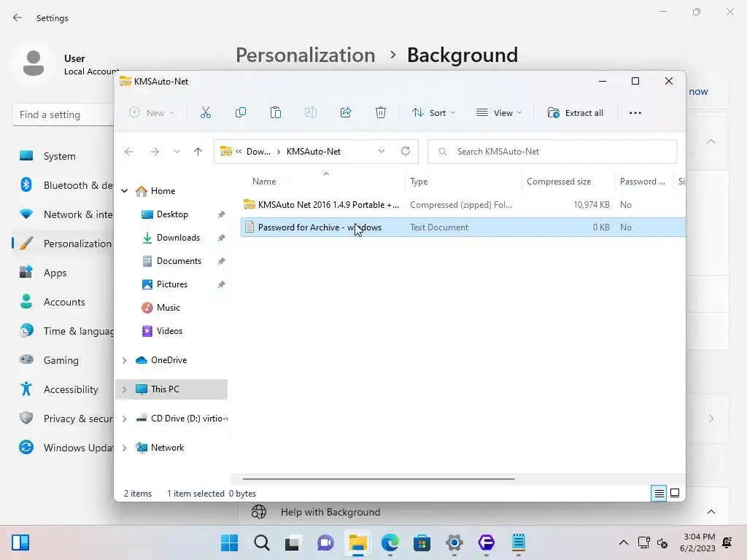This screenshot has height=560, width=747.
Task: Open the Widgets panel icon
Action: tap(20, 542)
